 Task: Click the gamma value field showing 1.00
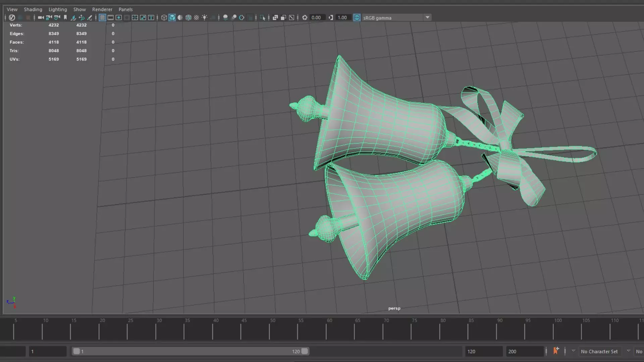tap(342, 17)
